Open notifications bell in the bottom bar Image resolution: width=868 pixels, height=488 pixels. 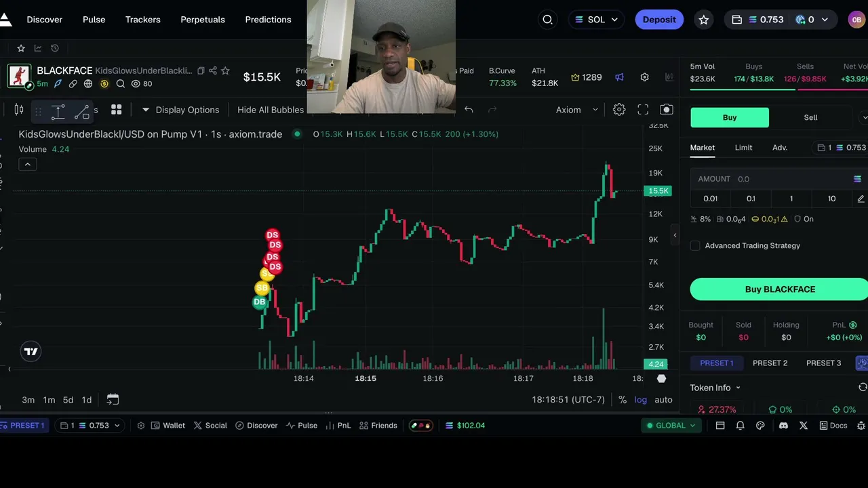tap(741, 426)
